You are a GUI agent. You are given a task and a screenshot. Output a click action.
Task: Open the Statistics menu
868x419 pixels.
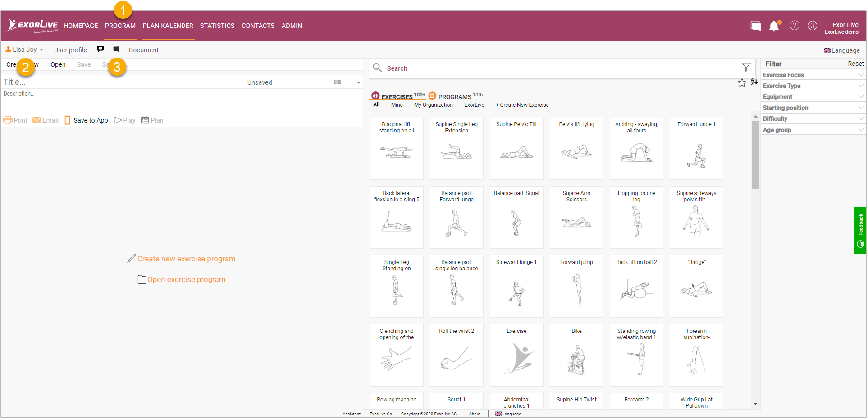tap(217, 26)
